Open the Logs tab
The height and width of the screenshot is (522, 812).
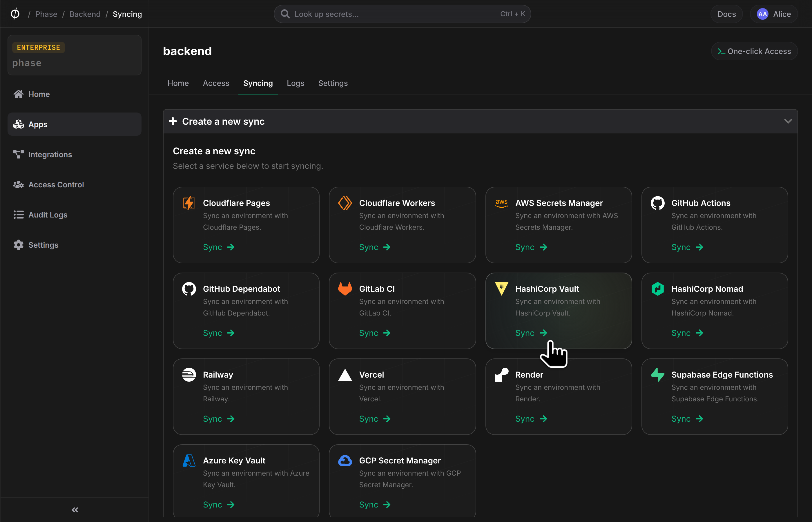296,83
